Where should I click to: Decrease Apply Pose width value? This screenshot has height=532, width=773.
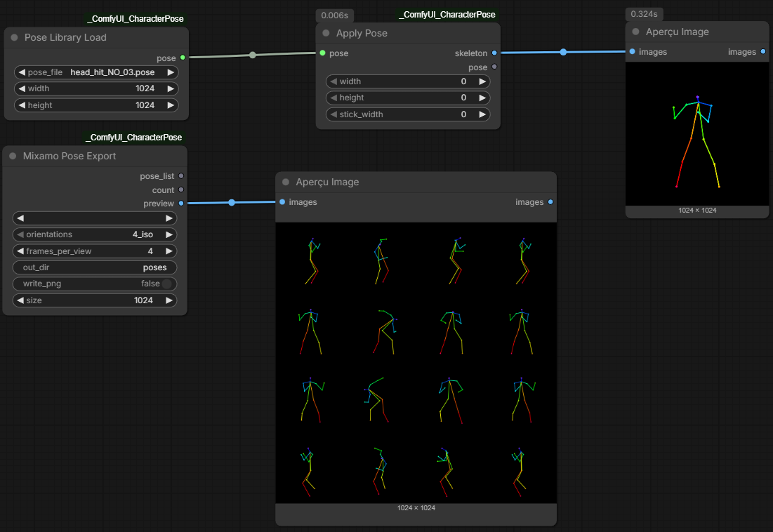pos(333,81)
